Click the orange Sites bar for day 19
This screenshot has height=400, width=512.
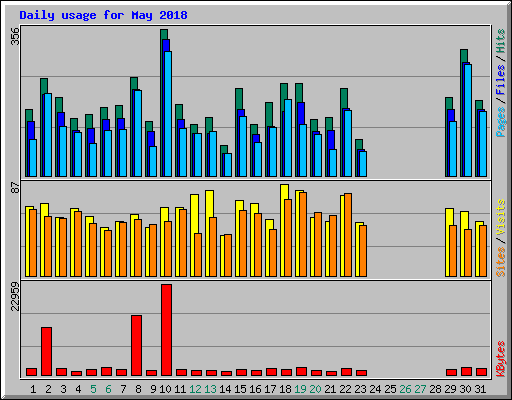tap(303, 234)
